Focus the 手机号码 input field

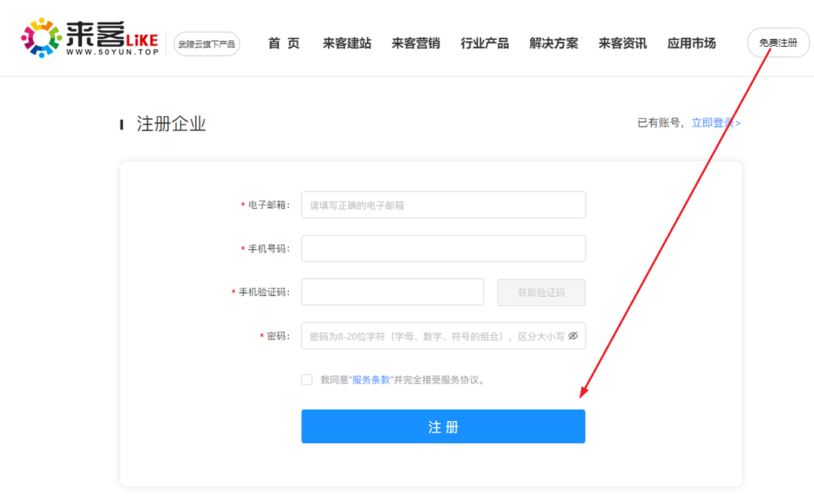coord(443,249)
